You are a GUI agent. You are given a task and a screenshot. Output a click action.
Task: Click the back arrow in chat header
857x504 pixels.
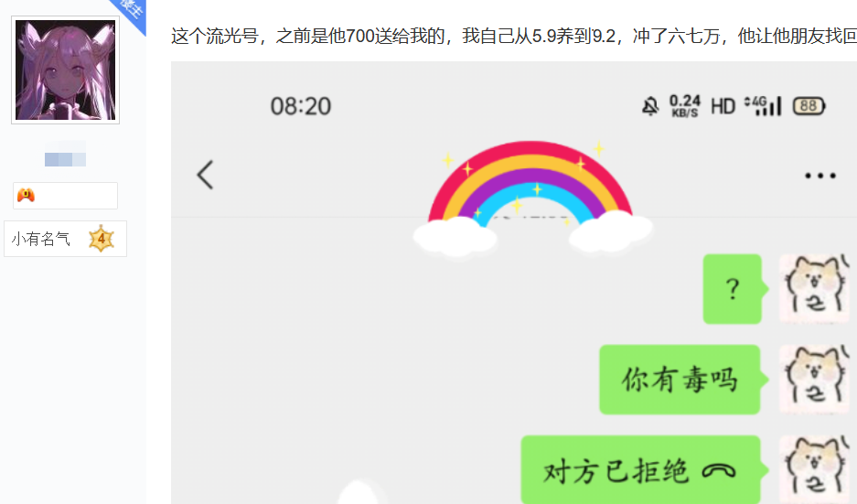click(206, 175)
